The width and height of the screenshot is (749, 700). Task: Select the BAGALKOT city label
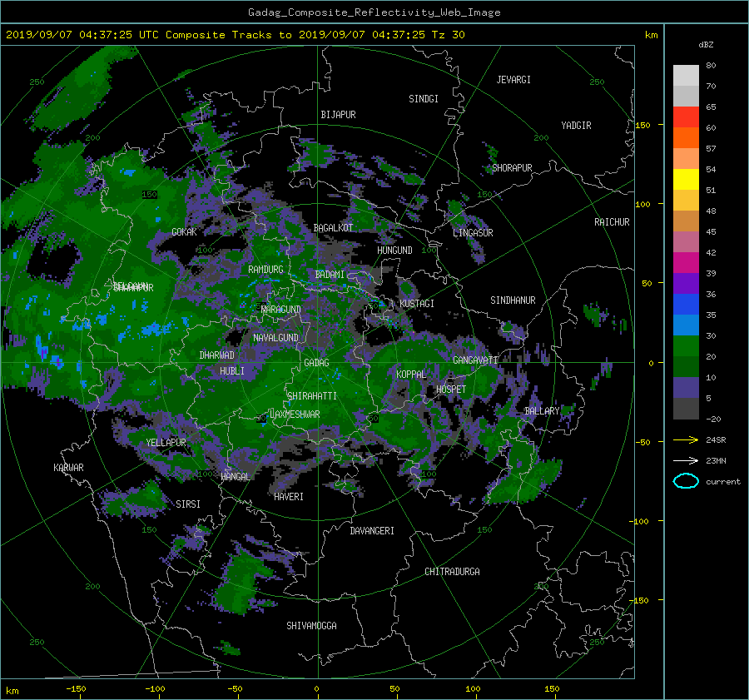tap(333, 228)
